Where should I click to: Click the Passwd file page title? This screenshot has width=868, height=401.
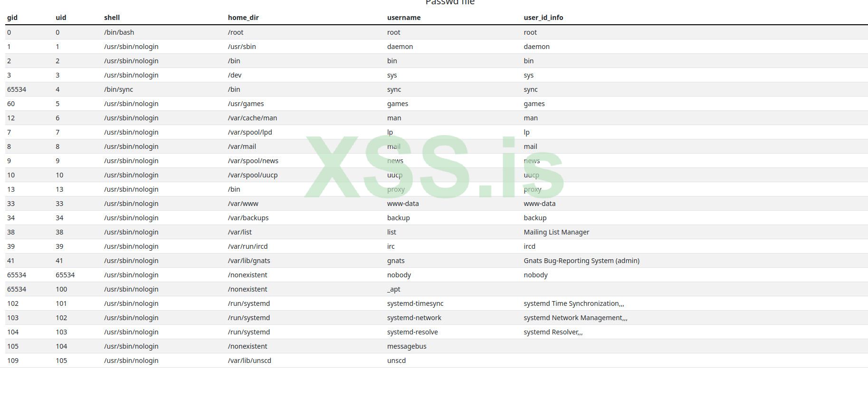(x=450, y=2)
